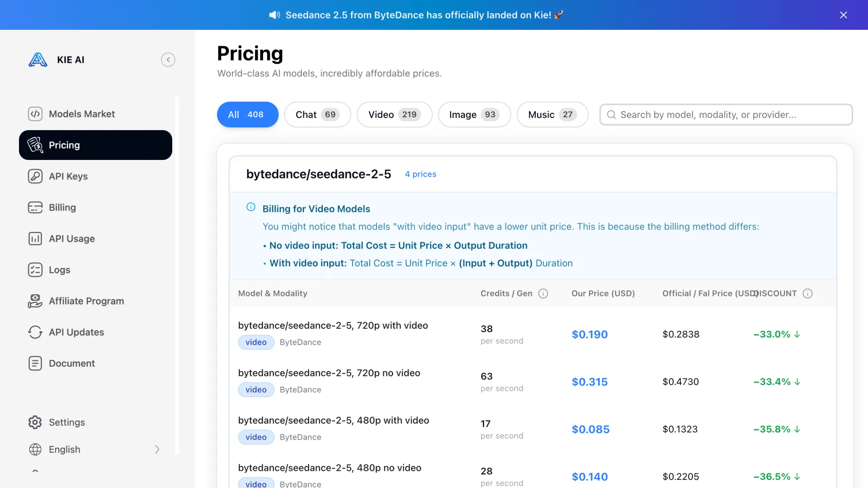Click the $0.1323 official price
Screen dimensions: 868x488
(x=680, y=429)
